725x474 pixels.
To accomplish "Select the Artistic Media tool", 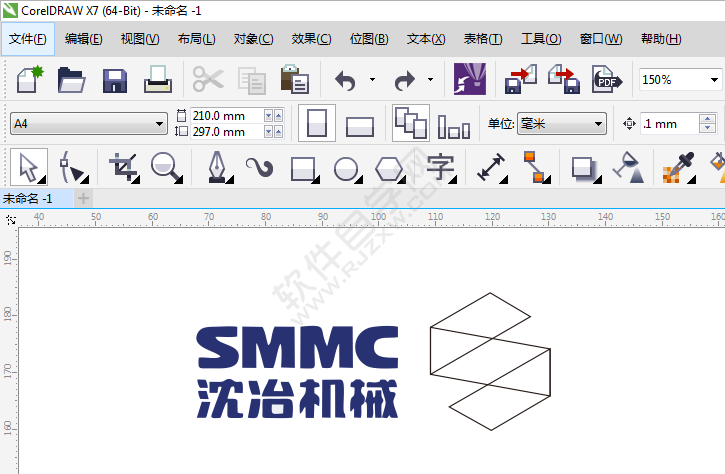I will (x=259, y=167).
